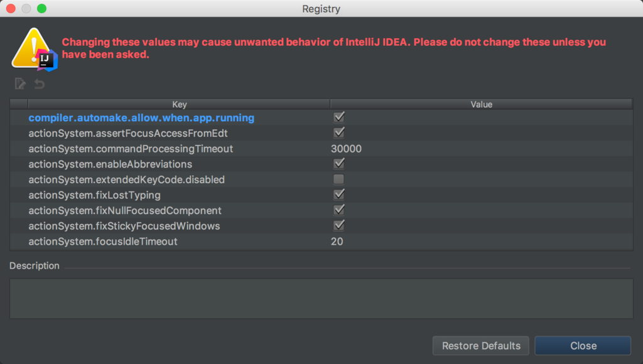Disable the actionSystem.enableAbbreviations checkbox
The height and width of the screenshot is (364, 643).
[x=339, y=164]
